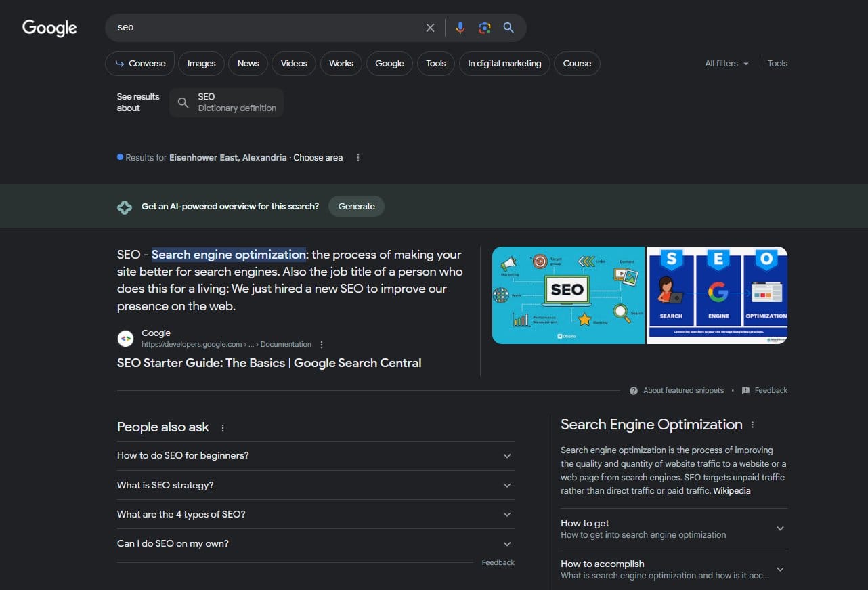The width and height of the screenshot is (868, 590).
Task: Click the Google logo
Action: click(x=49, y=28)
